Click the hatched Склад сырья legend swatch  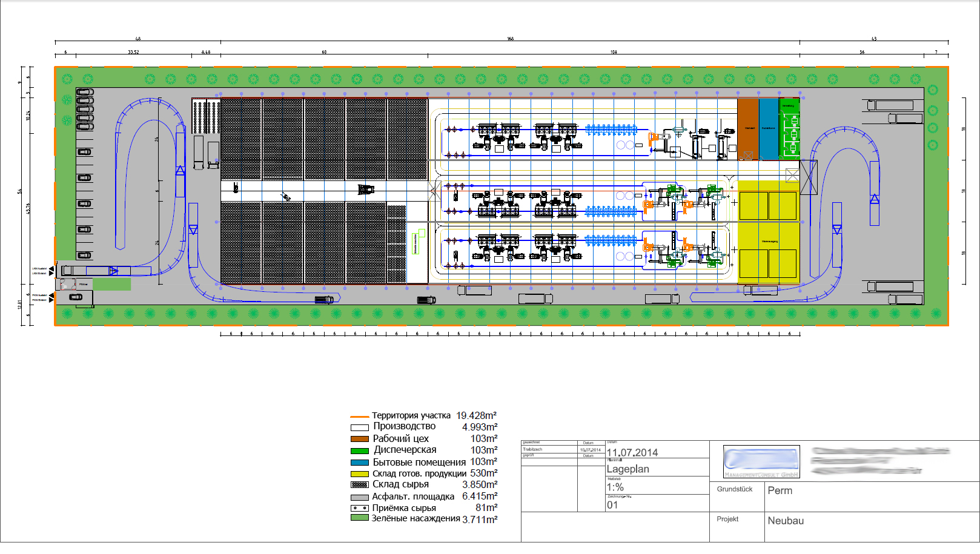(x=360, y=485)
